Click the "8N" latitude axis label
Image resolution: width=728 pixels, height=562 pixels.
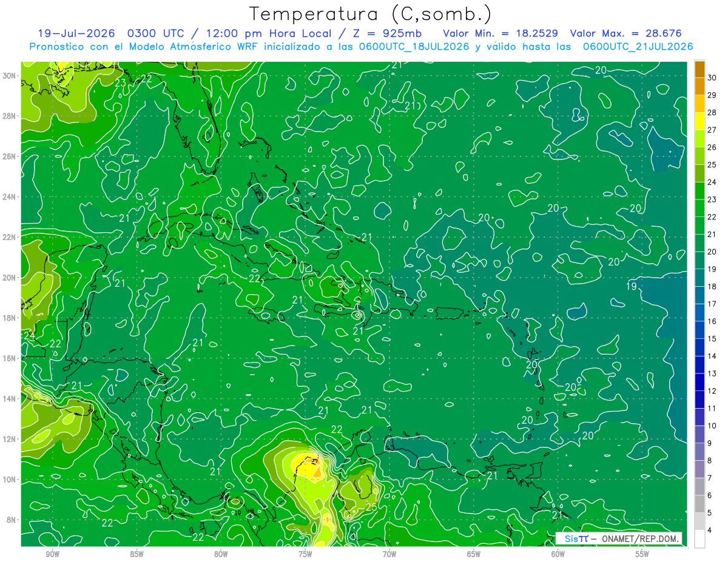11,520
